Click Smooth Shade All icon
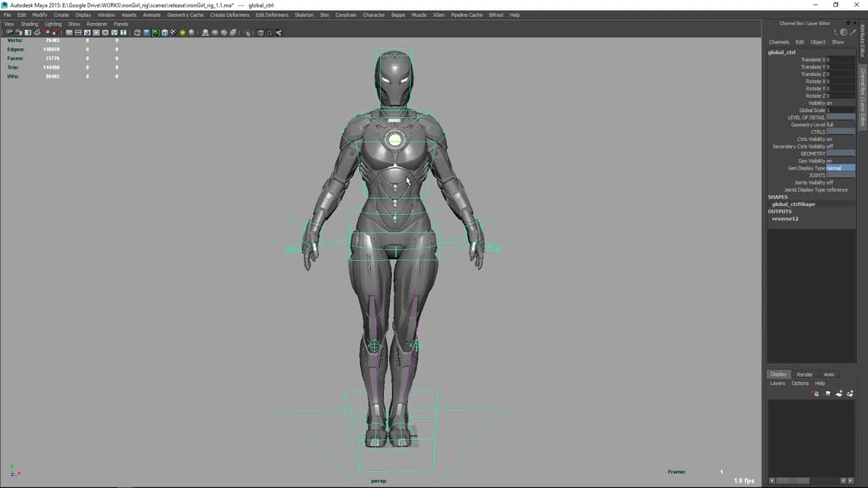868x488 pixels. tap(146, 33)
